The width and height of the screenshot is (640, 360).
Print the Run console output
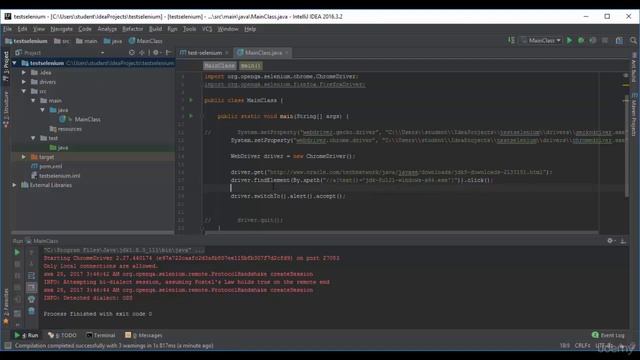pos(31,299)
